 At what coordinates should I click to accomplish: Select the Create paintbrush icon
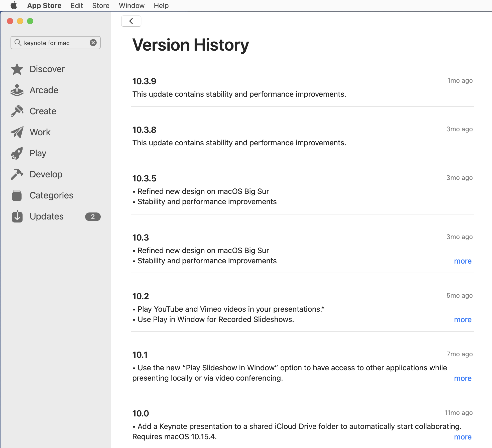pyautogui.click(x=17, y=111)
